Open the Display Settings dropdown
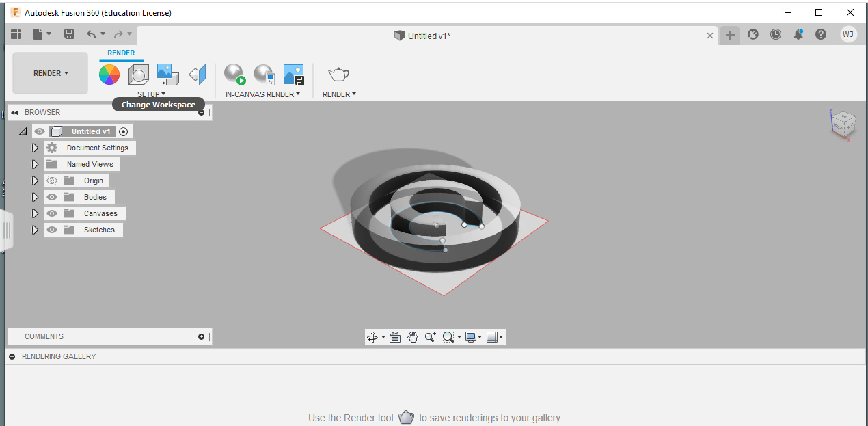 pos(473,336)
